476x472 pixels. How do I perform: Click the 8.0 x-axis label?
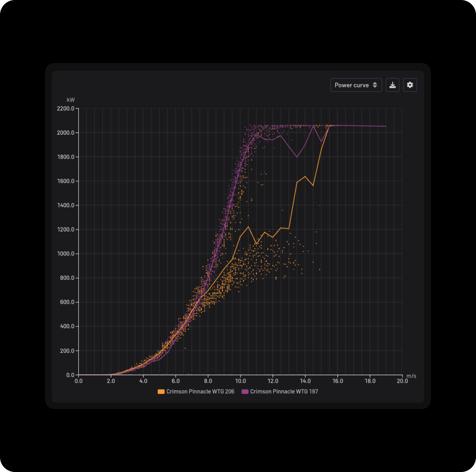(x=208, y=381)
